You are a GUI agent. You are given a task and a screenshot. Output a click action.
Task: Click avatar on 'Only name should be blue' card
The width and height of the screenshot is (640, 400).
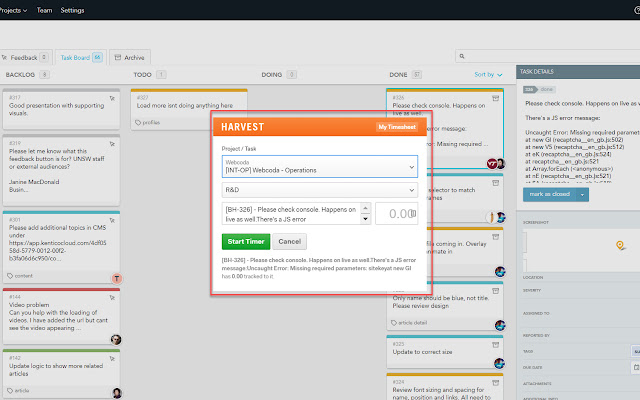click(500, 325)
